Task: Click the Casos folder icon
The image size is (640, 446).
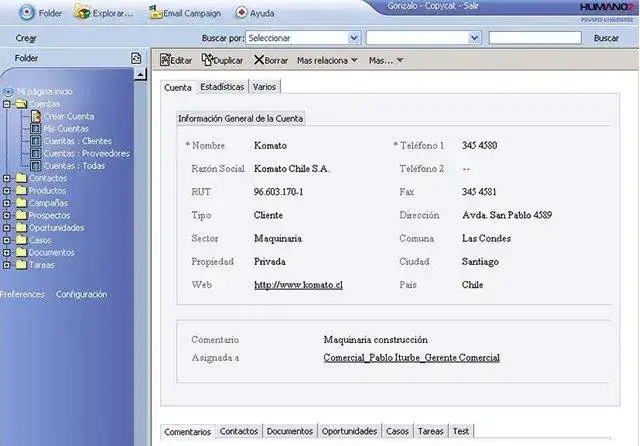Action: [21, 240]
